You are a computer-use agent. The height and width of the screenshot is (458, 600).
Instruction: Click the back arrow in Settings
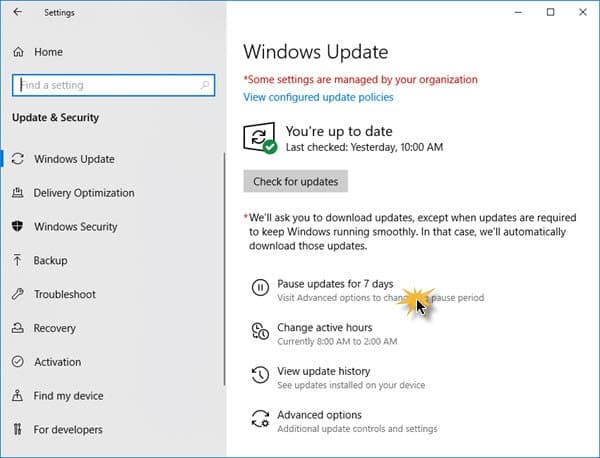click(18, 12)
